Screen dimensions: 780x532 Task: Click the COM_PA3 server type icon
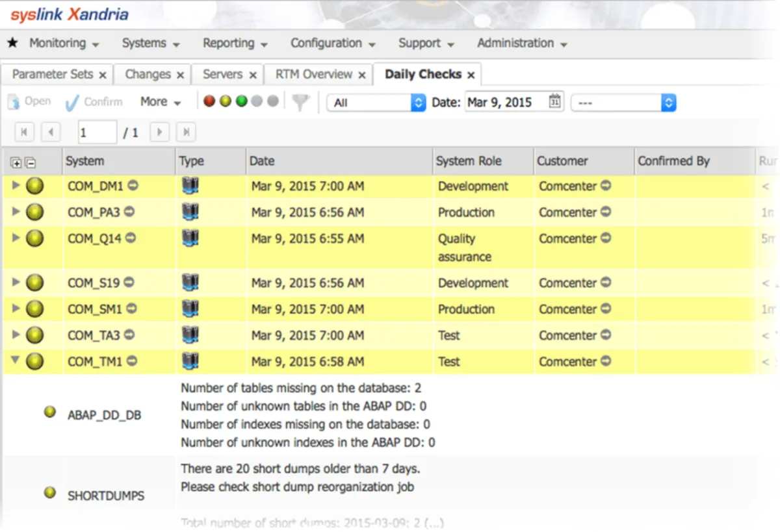(190, 212)
